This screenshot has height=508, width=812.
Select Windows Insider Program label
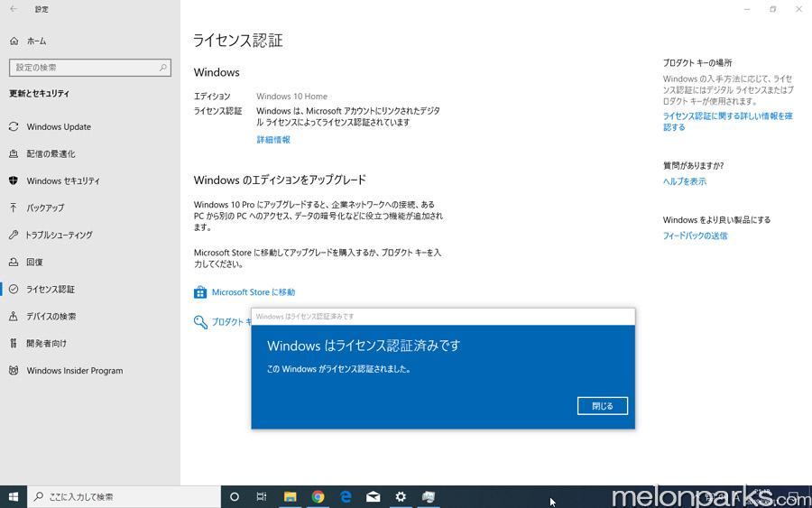75,370
